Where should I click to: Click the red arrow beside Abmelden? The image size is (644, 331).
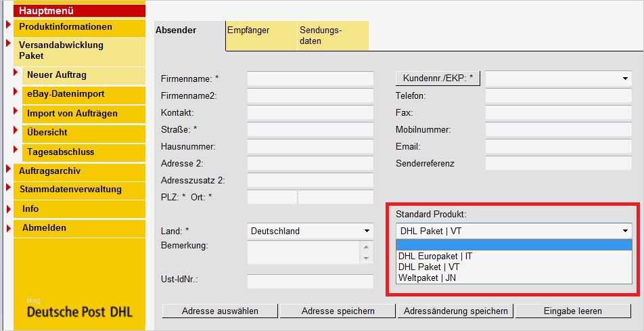point(8,227)
